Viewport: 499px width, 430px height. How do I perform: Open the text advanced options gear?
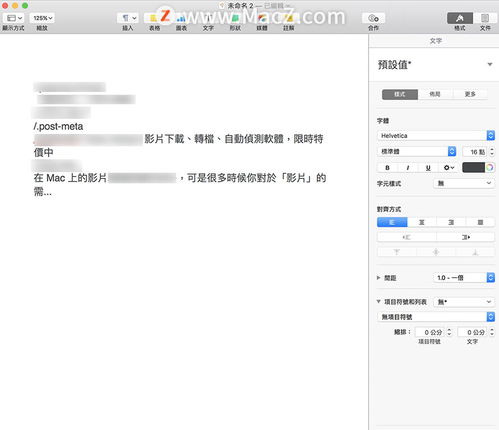click(x=449, y=168)
